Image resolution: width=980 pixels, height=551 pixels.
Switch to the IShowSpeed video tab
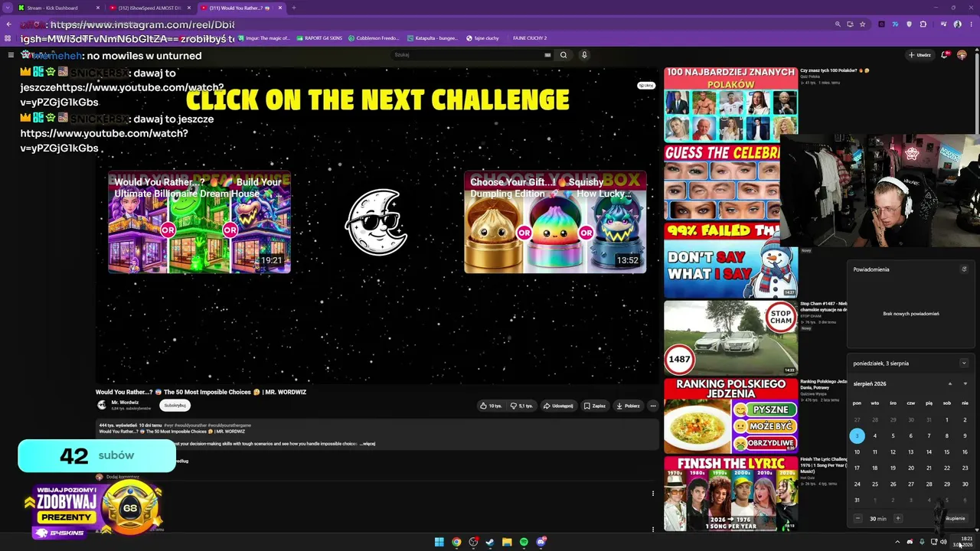[149, 8]
